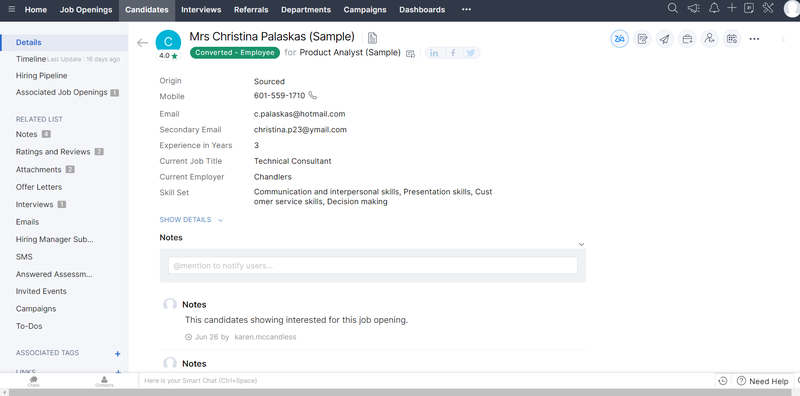Click Converted - Employee status badge
The image size is (800, 396).
[x=235, y=53]
